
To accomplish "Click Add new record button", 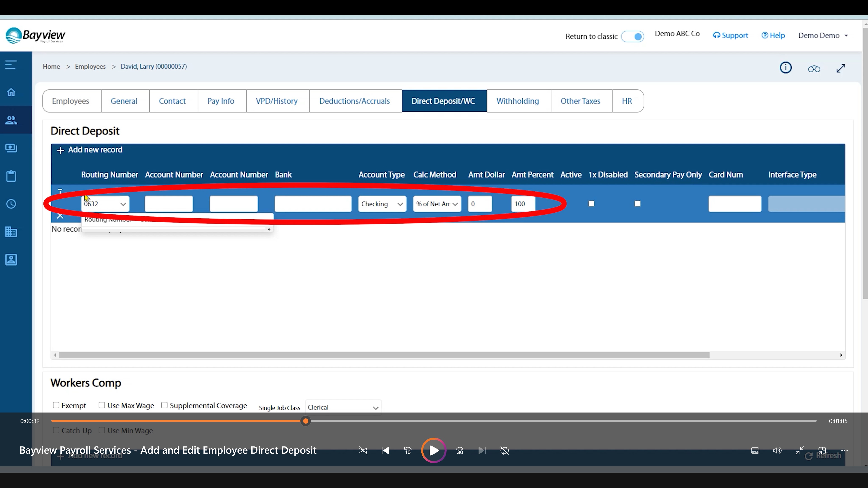I will pos(90,150).
